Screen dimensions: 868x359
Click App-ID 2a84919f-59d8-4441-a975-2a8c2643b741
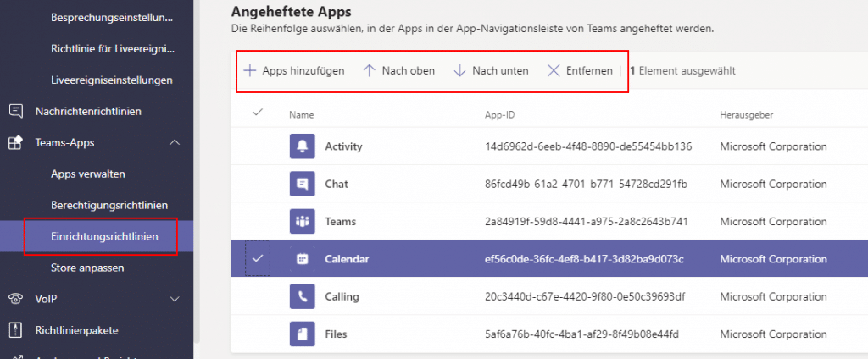[587, 222]
